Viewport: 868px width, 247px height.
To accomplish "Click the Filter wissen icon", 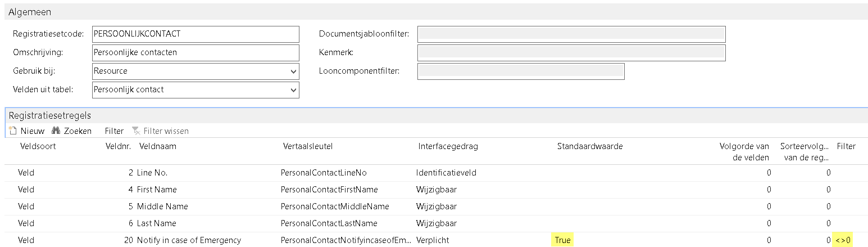I will click(x=135, y=131).
